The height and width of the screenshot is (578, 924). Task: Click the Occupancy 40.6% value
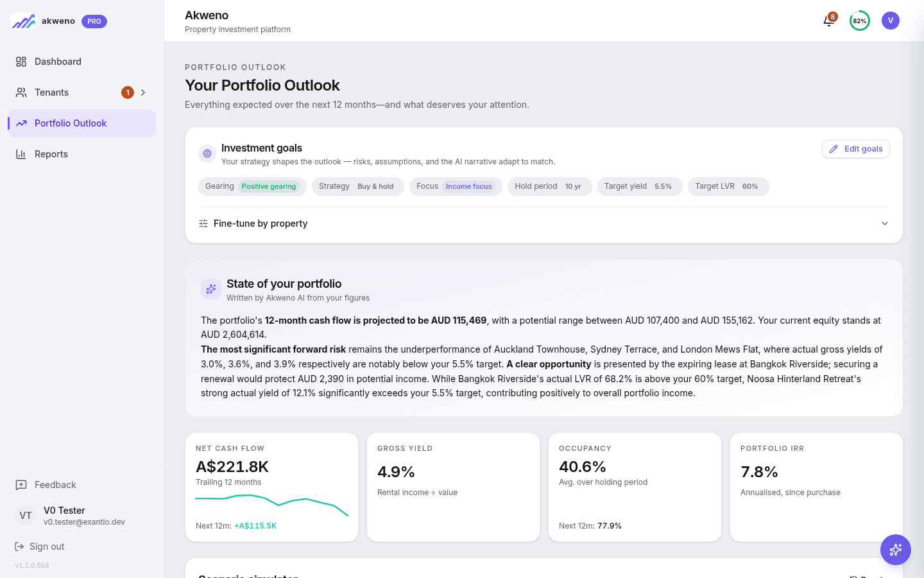[x=583, y=467]
